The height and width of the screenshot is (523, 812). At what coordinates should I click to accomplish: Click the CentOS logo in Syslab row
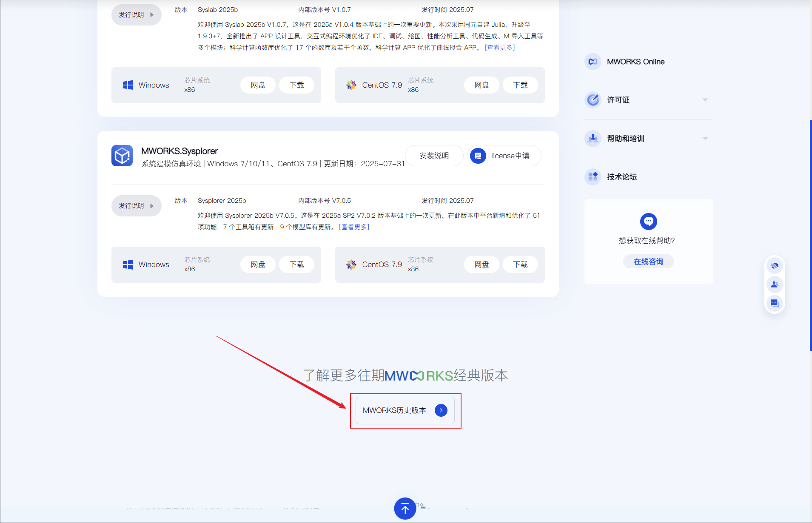[351, 85]
